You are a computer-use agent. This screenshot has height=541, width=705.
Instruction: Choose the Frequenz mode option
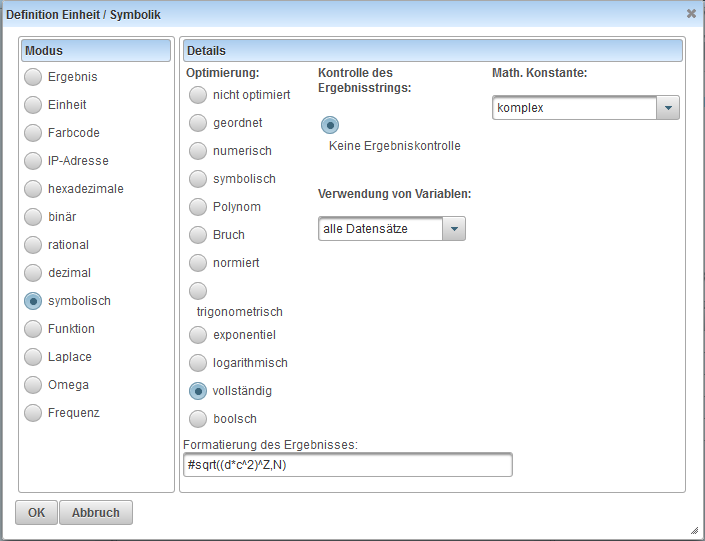pyautogui.click(x=34, y=413)
